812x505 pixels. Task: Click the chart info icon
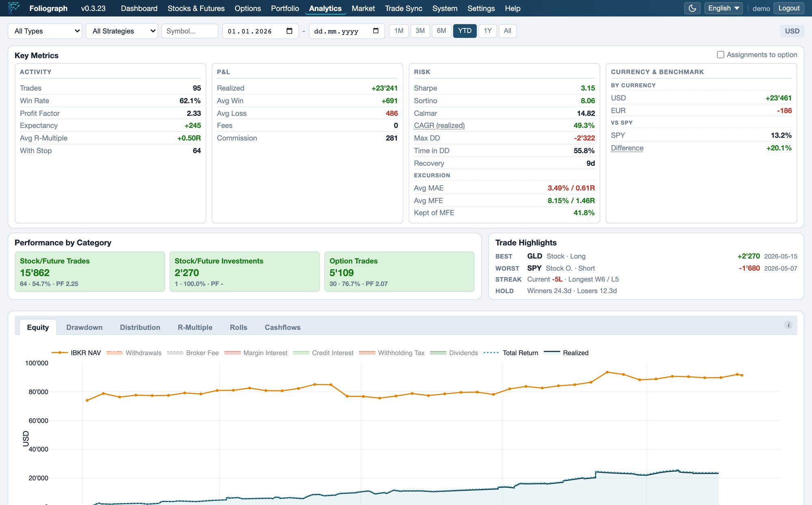coord(788,325)
